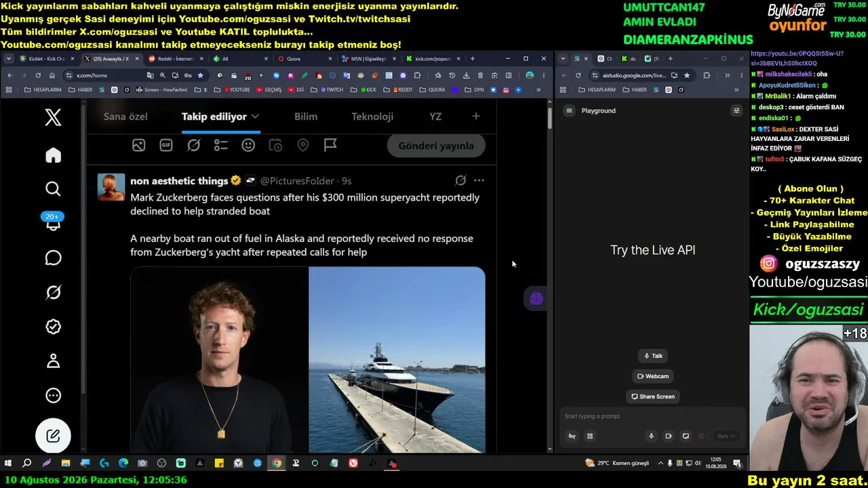Image resolution: width=868 pixels, height=488 pixels.
Task: Toggle the camera icon in the prompt bar
Action: click(668, 436)
